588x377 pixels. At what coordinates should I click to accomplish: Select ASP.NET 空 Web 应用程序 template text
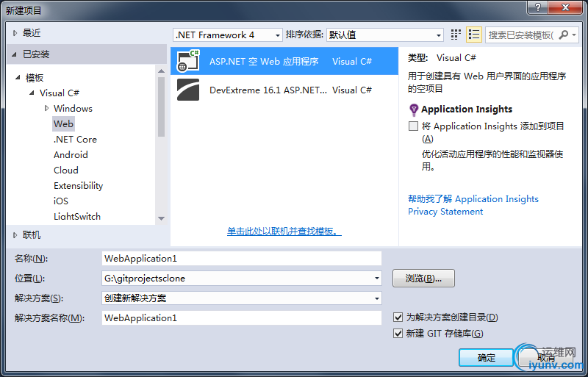pos(264,62)
